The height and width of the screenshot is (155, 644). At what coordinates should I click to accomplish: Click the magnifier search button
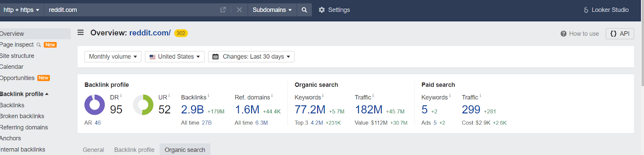(304, 10)
